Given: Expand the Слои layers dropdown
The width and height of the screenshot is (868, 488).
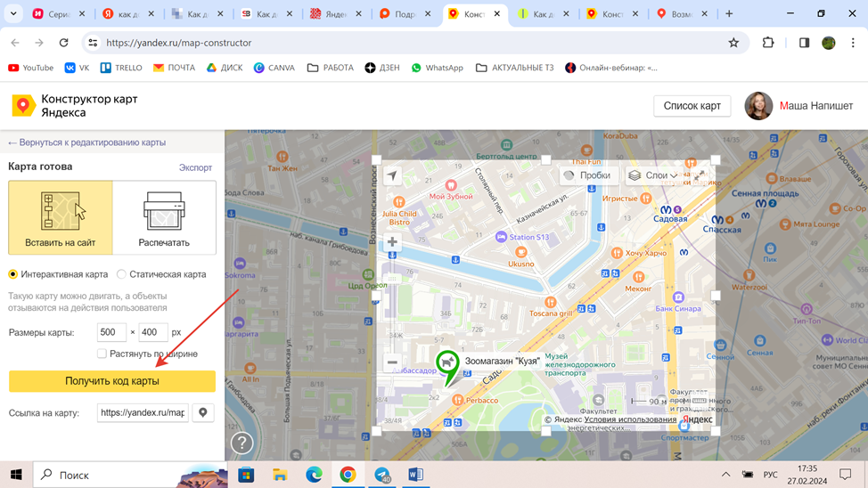Looking at the screenshot, I should point(654,175).
